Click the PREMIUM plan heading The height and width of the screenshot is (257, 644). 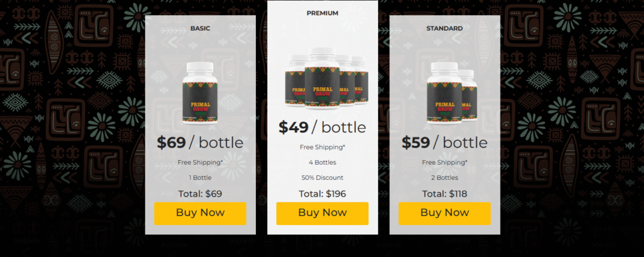323,13
